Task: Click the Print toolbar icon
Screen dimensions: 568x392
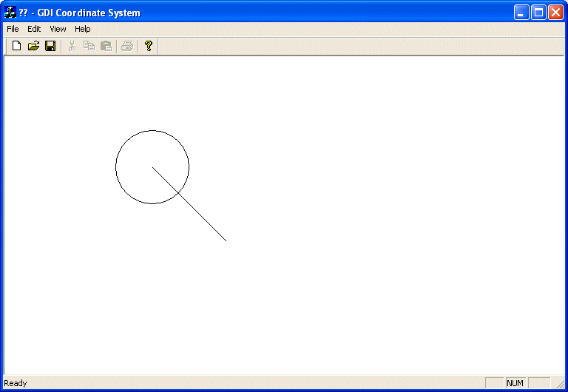Action: point(127,46)
